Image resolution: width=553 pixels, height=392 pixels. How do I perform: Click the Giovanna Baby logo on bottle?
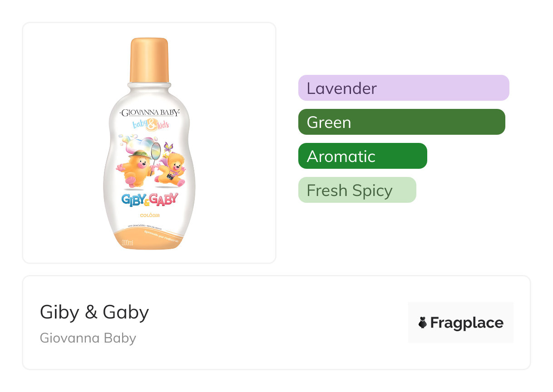coord(149,113)
